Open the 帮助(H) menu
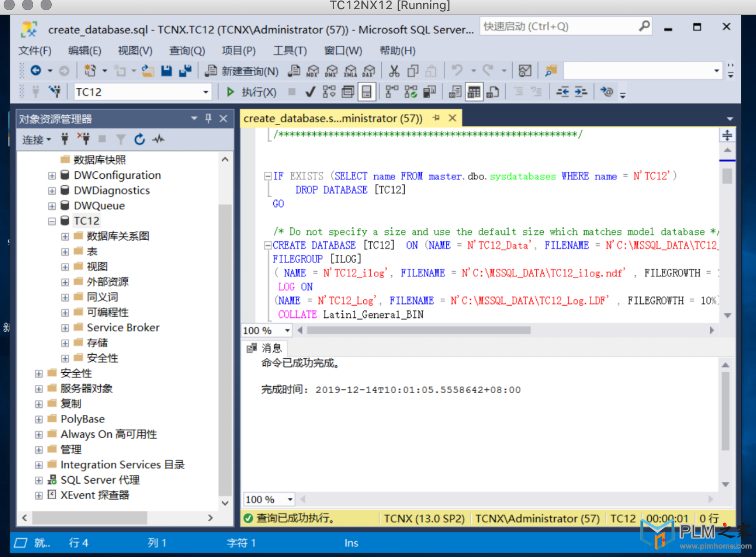This screenshot has width=756, height=557. tap(397, 50)
